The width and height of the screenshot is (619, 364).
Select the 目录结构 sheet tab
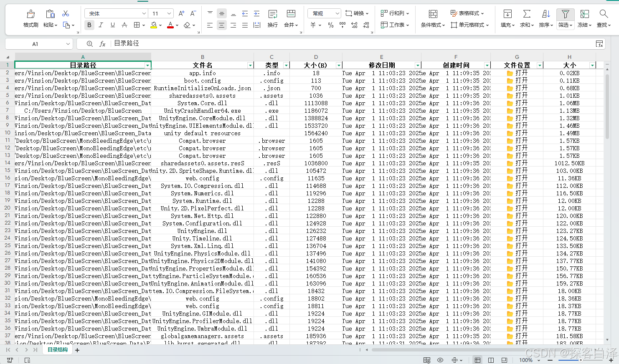click(58, 350)
